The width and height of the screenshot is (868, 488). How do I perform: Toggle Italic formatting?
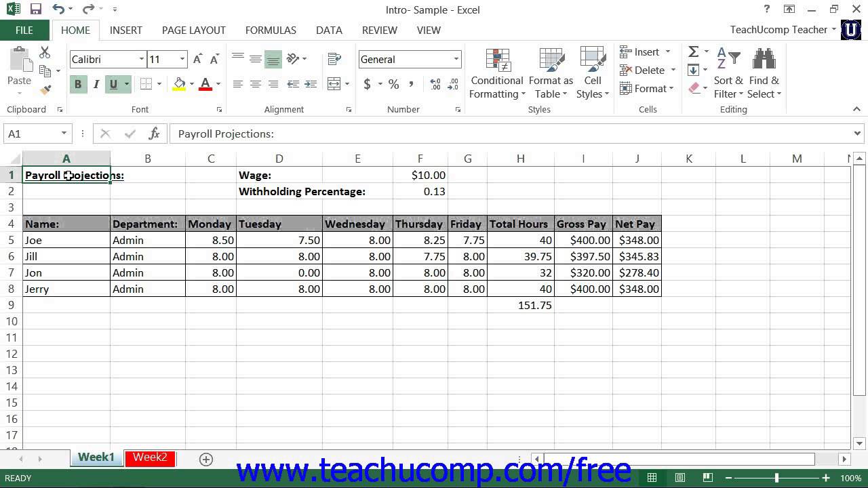[96, 84]
